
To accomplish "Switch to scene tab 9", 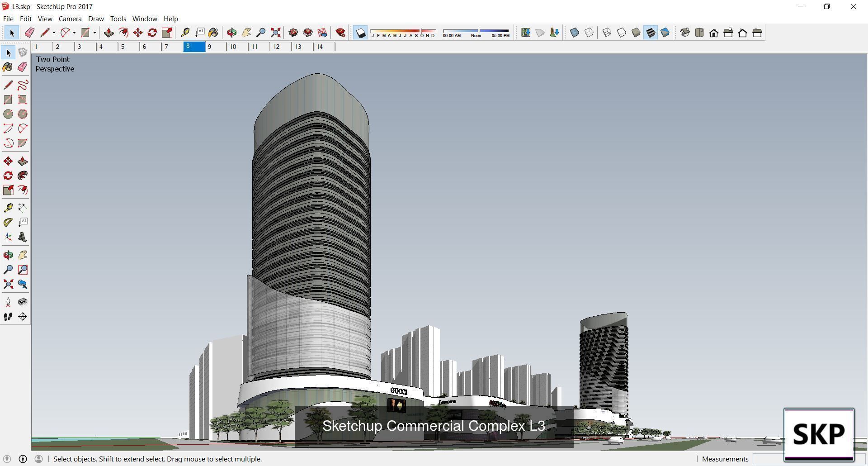I will 216,47.
